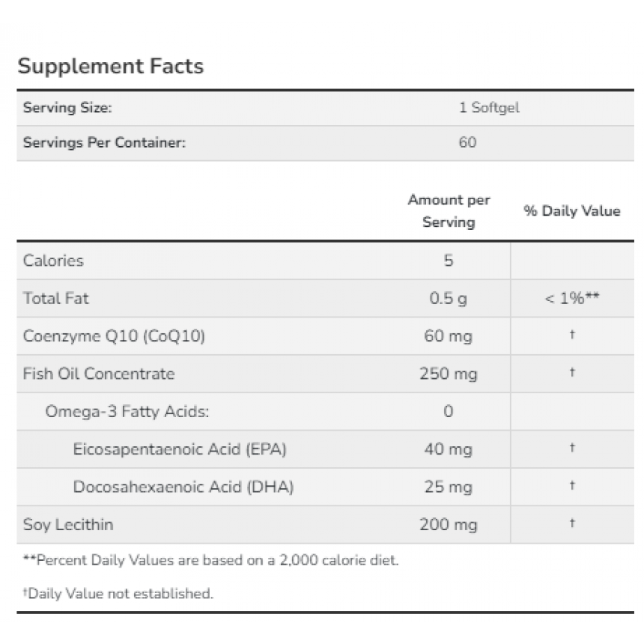Screen dimensions: 644x644
Task: Click the dagger symbol in Soy Lecithin row
Action: (571, 523)
